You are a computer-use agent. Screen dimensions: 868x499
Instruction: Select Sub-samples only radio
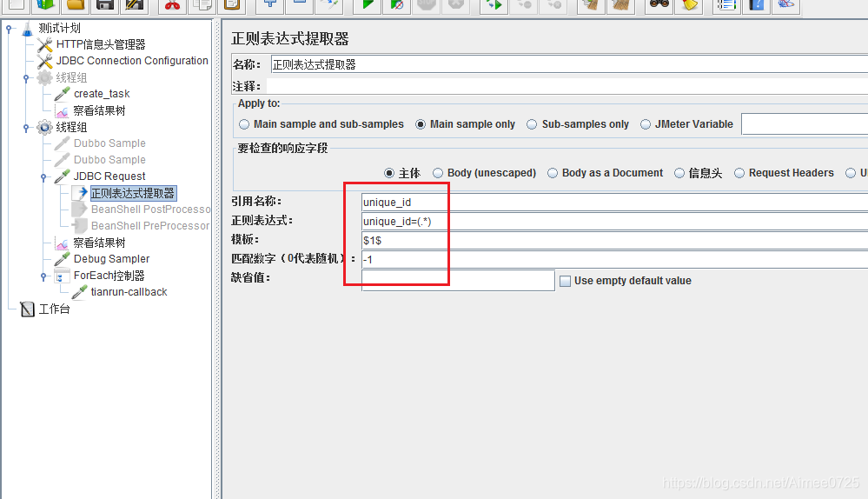[x=532, y=124]
